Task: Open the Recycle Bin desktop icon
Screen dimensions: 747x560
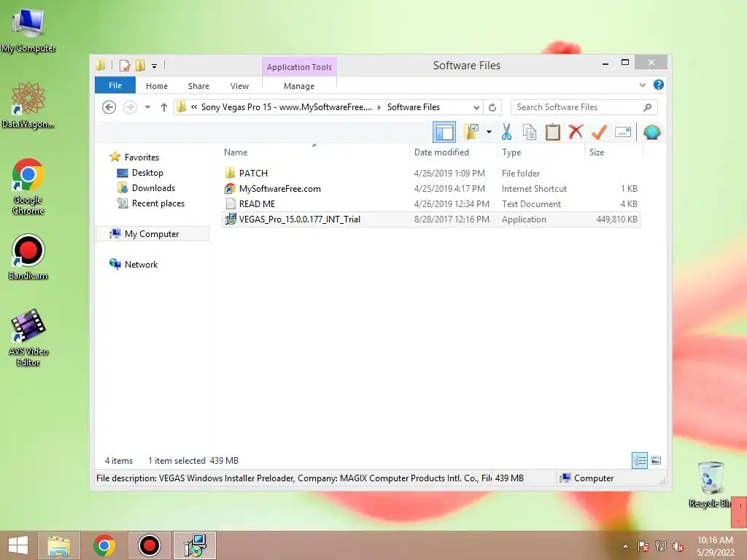Action: click(x=711, y=484)
